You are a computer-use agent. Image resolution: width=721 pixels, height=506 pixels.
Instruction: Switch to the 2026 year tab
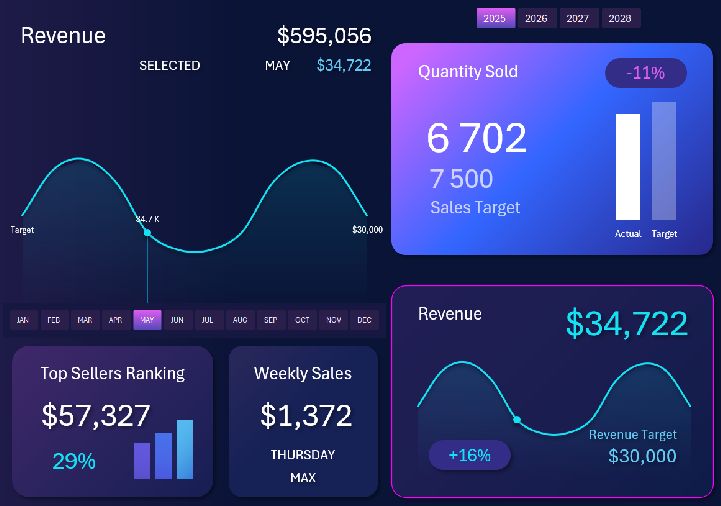coord(536,18)
